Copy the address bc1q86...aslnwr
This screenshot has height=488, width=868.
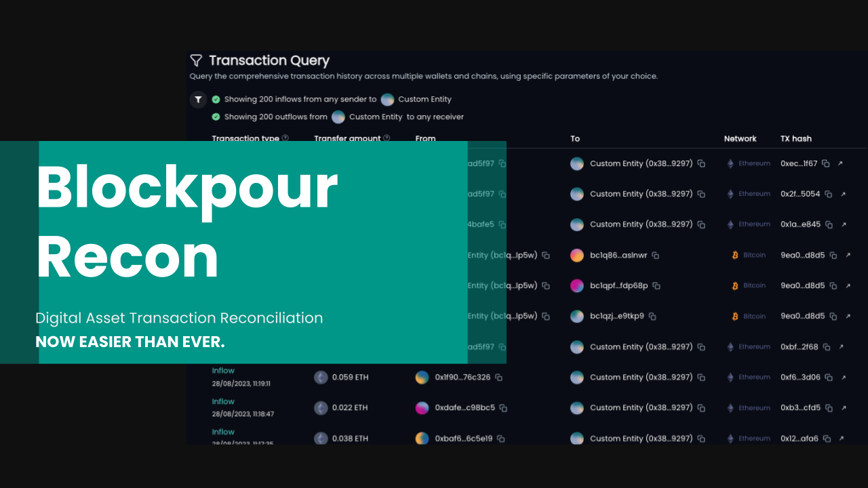coord(656,256)
